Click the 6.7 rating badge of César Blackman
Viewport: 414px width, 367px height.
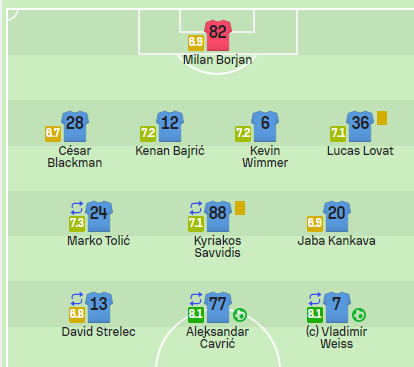[x=53, y=134]
